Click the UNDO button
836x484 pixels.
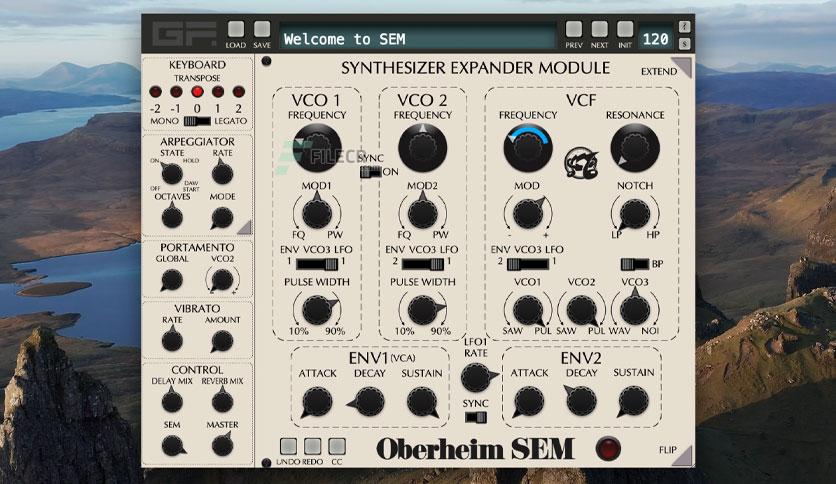(288, 446)
